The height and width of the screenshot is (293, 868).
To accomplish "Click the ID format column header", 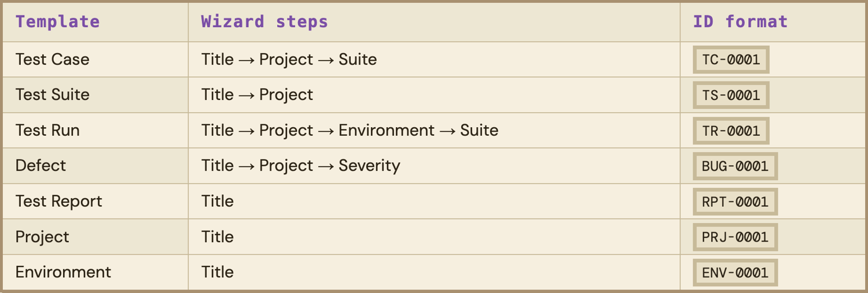I will click(740, 22).
